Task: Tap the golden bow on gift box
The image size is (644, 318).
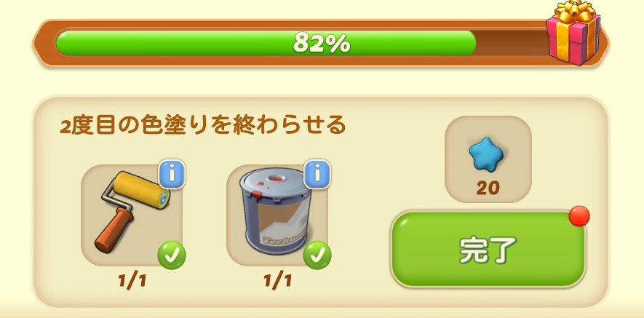Action: pos(574,12)
